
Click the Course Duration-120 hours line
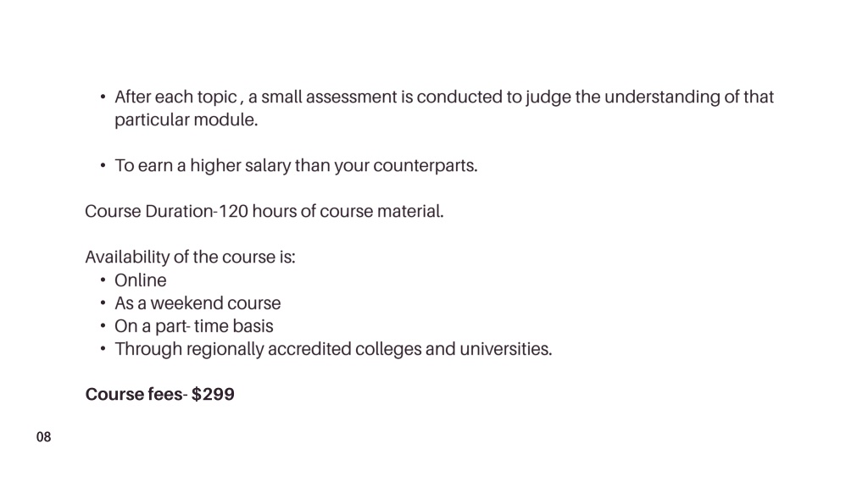(264, 211)
